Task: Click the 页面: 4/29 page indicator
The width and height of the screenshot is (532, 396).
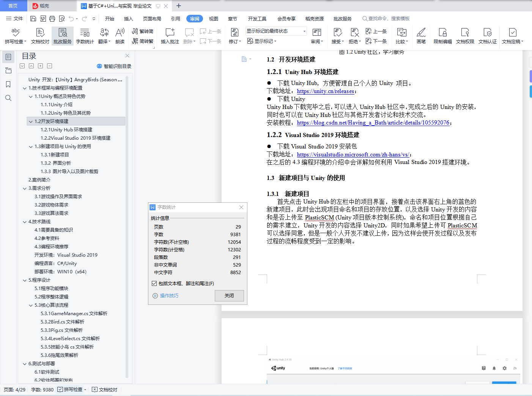Action: click(15, 390)
